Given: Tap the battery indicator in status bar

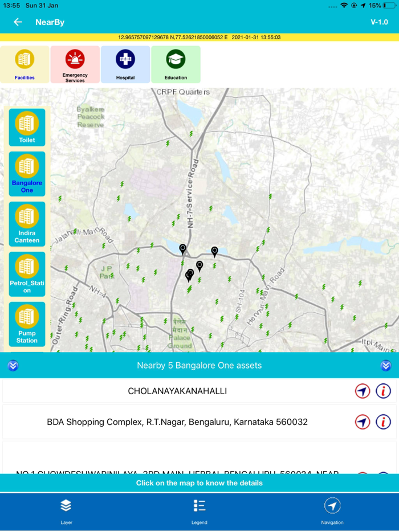Looking at the screenshot, I should click(x=389, y=6).
